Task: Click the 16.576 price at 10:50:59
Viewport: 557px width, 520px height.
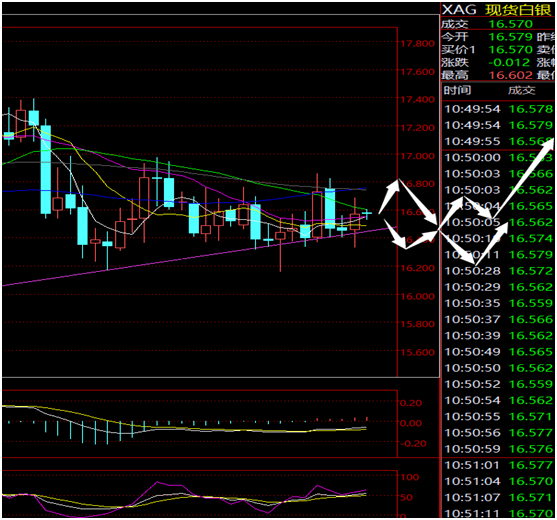Action: pyautogui.click(x=531, y=449)
